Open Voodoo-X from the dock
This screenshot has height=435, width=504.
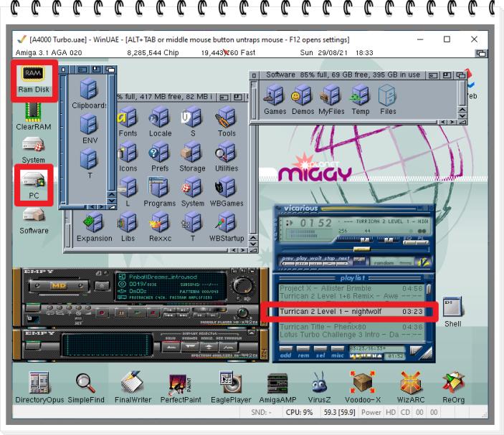pyautogui.click(x=363, y=388)
